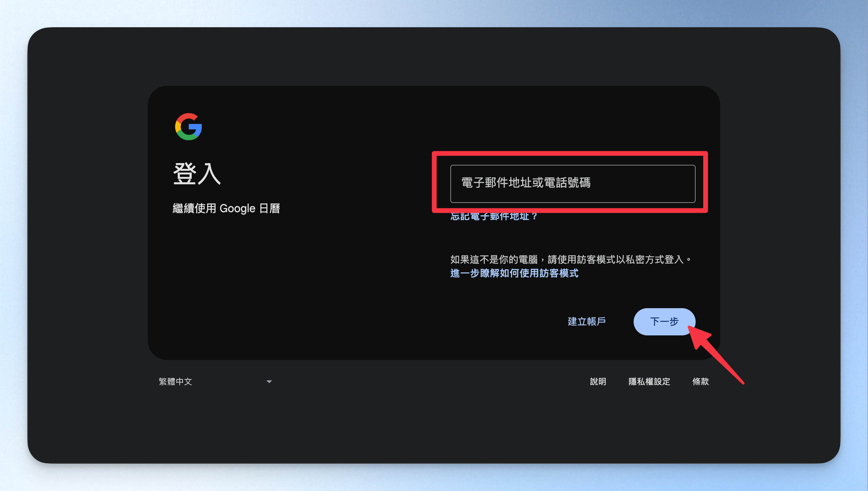The image size is (868, 491).
Task: Focus the 電子郵件地址或電話號碼 input field
Action: coord(572,184)
